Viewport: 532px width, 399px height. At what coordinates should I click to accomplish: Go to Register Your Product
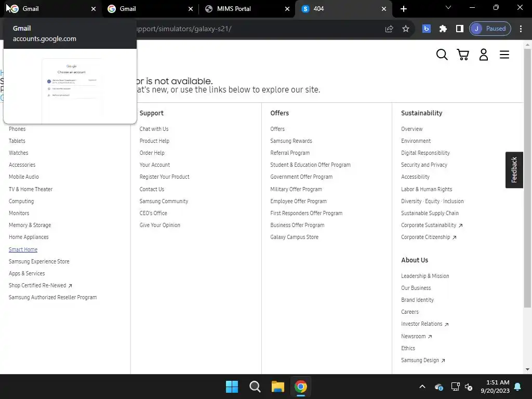164,177
